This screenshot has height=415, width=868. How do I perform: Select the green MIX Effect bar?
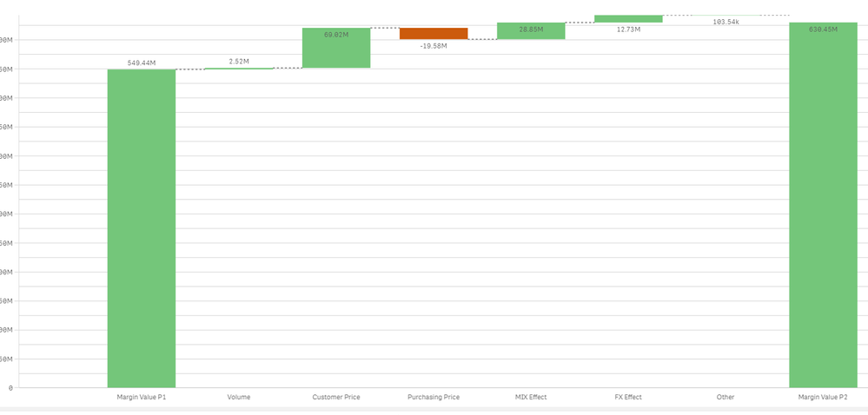(531, 30)
